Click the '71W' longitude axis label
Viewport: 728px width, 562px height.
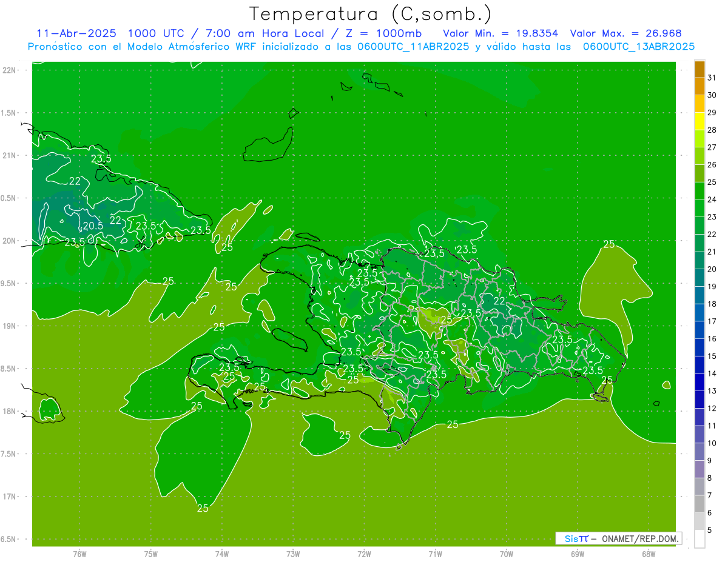click(x=435, y=554)
